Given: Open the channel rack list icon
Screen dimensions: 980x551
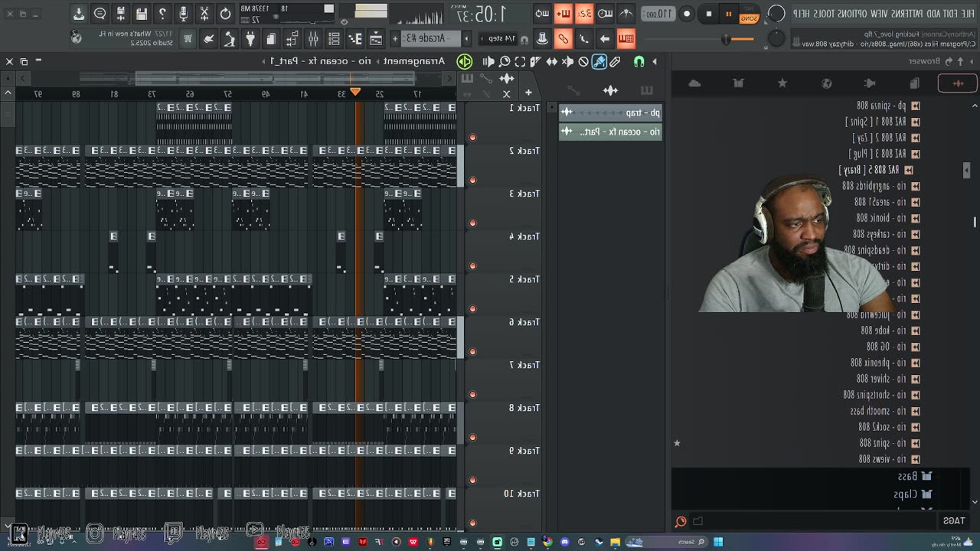Looking at the screenshot, I should [334, 39].
